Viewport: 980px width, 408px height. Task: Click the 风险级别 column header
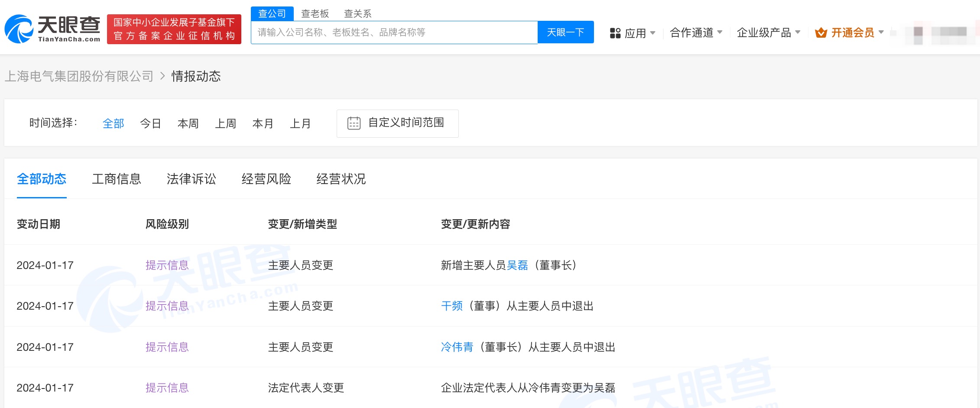(x=167, y=224)
